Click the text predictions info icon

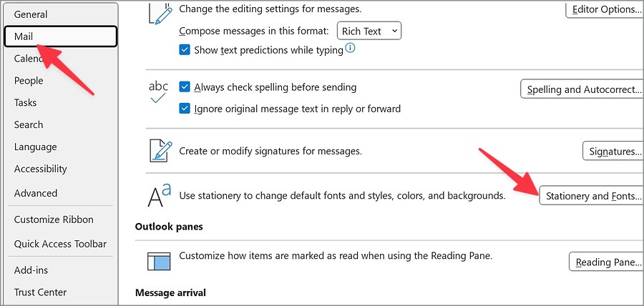pyautogui.click(x=351, y=49)
